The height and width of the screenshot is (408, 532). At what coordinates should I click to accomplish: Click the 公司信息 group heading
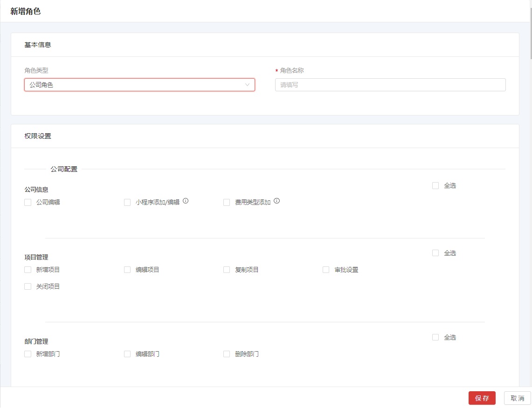[x=36, y=190]
